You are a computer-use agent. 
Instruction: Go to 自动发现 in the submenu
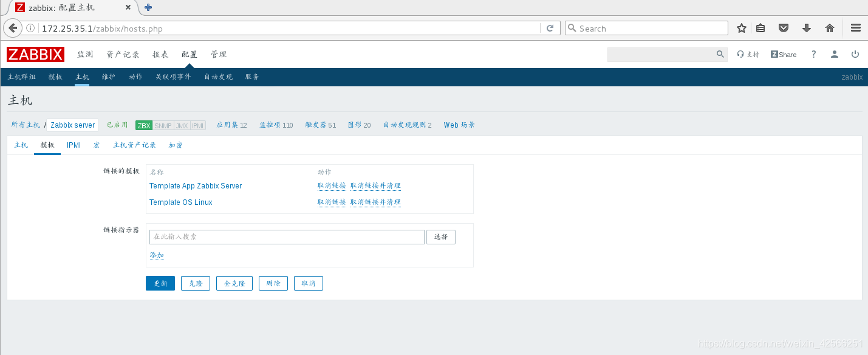tap(218, 77)
